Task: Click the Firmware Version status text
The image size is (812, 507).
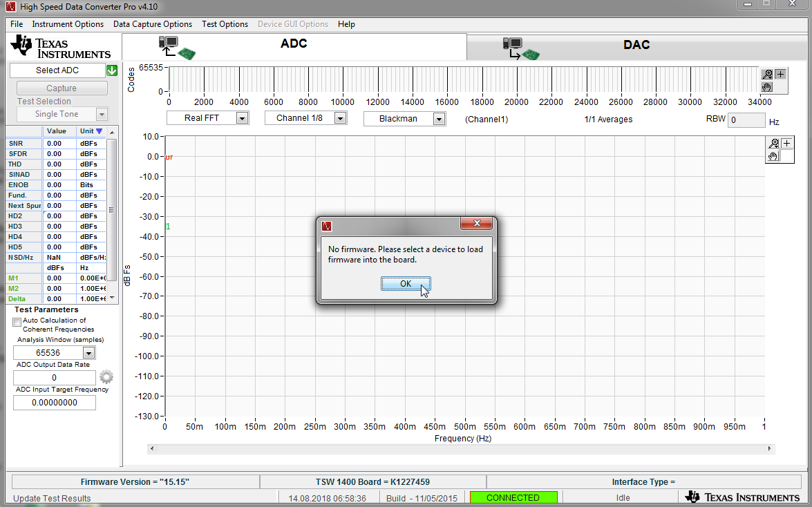Action: pyautogui.click(x=135, y=481)
